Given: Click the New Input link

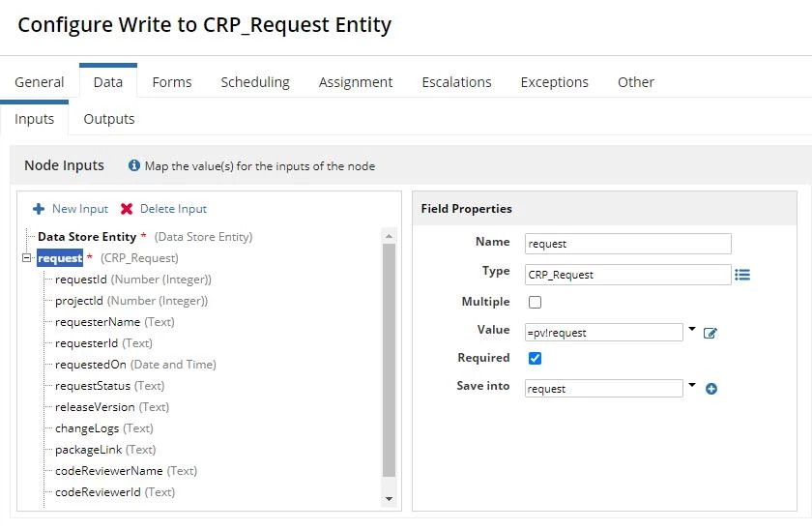Looking at the screenshot, I should click(x=79, y=209).
